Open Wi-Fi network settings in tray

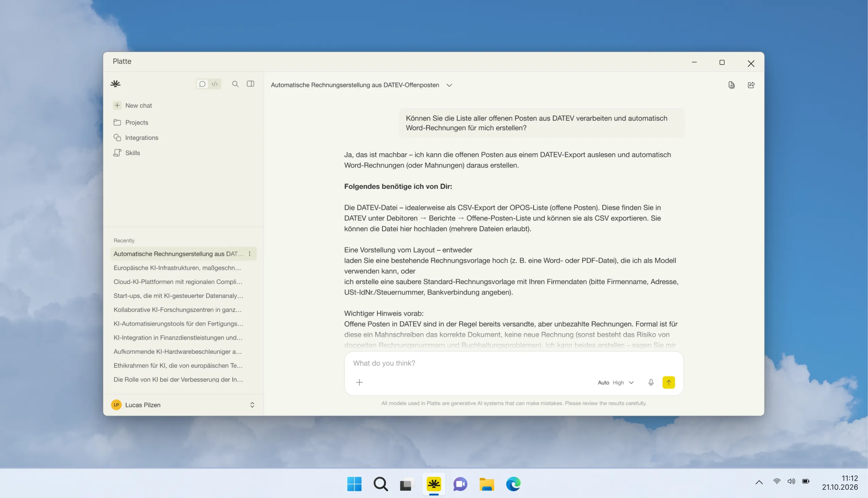(x=777, y=482)
